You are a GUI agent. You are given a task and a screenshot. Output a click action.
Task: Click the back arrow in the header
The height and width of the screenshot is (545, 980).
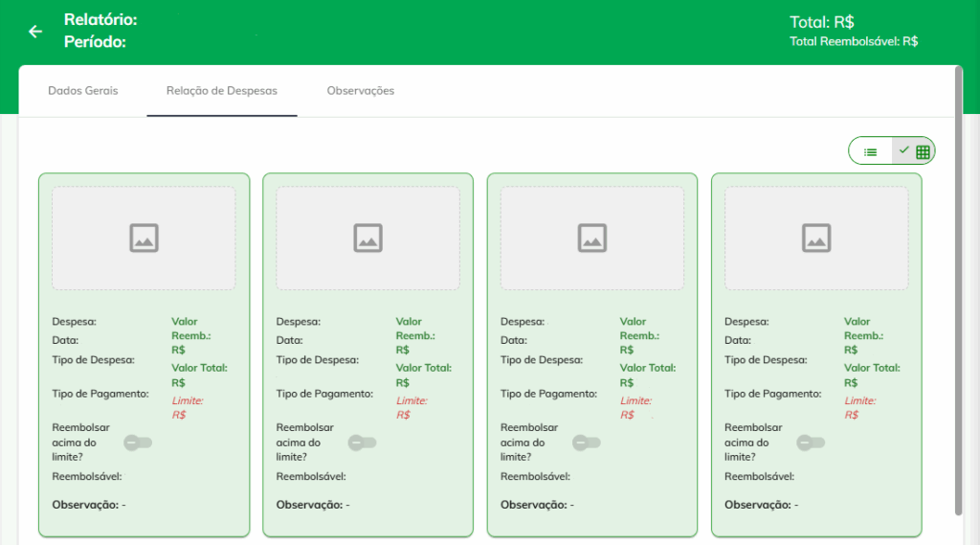point(35,32)
